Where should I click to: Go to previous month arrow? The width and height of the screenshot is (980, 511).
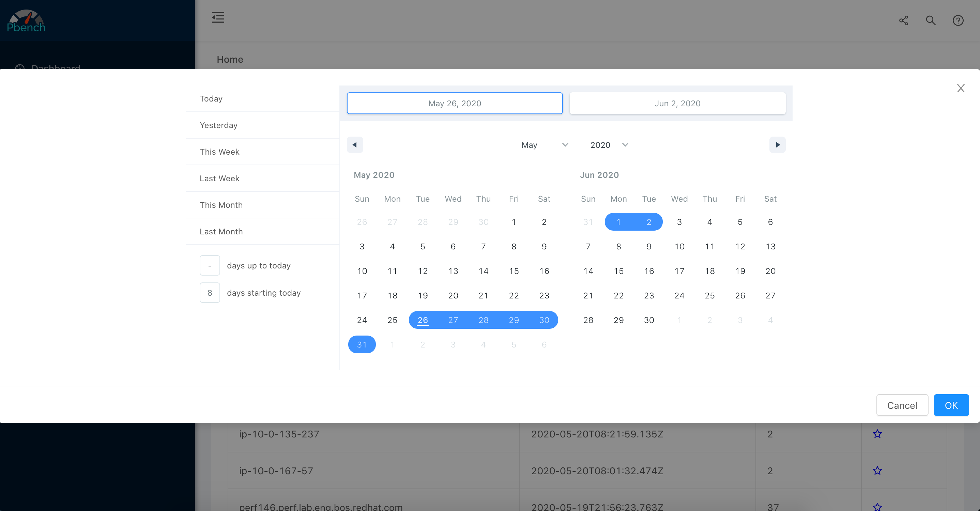click(x=355, y=145)
